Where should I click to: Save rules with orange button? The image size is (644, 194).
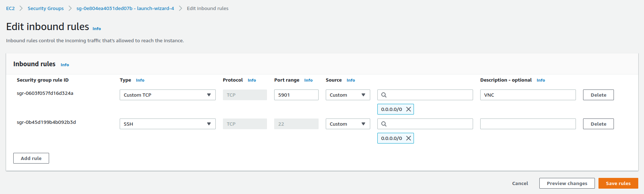coord(618,183)
